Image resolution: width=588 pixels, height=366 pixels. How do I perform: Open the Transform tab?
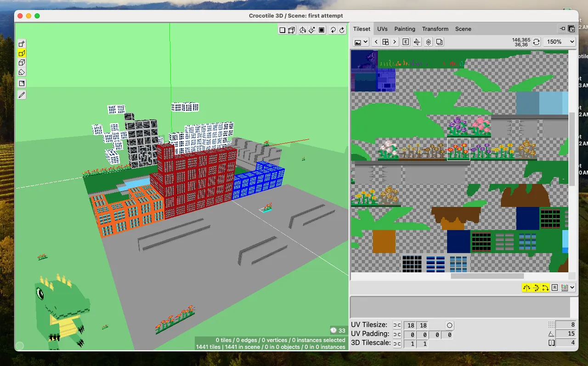coord(435,29)
